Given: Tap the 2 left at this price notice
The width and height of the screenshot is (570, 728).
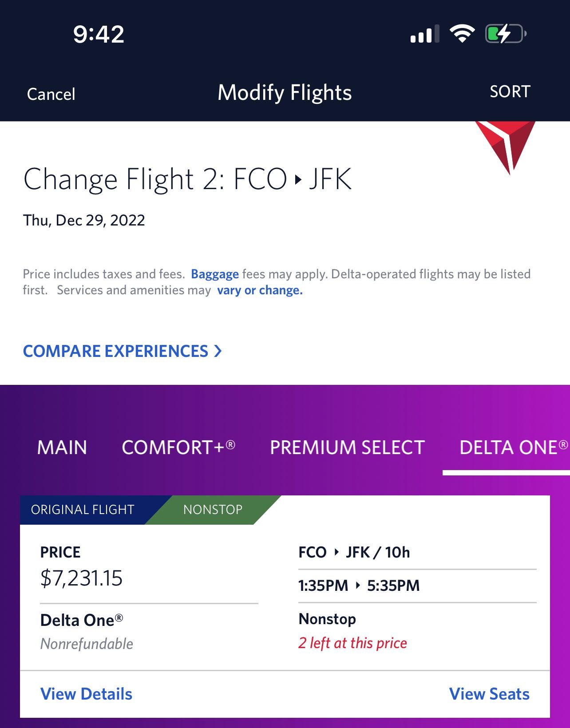Looking at the screenshot, I should [353, 644].
